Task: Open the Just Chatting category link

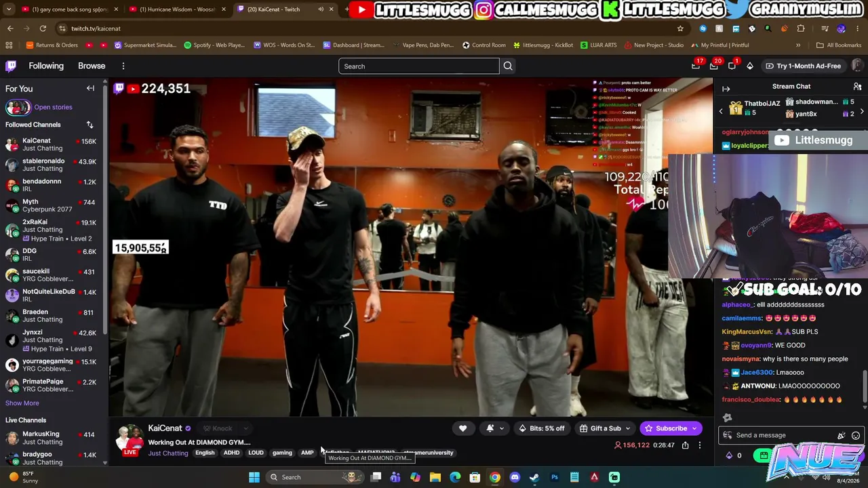Action: pyautogui.click(x=168, y=453)
